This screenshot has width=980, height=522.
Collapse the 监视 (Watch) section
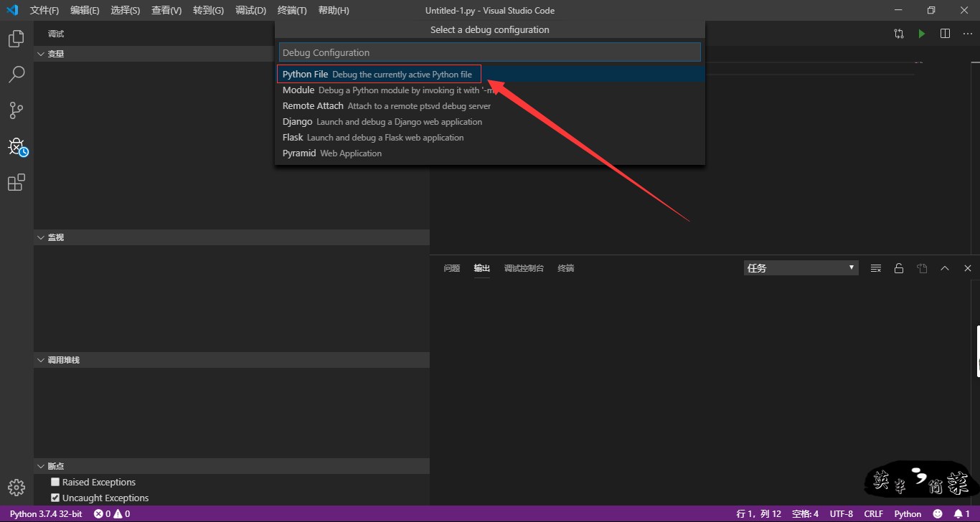pyautogui.click(x=232, y=237)
